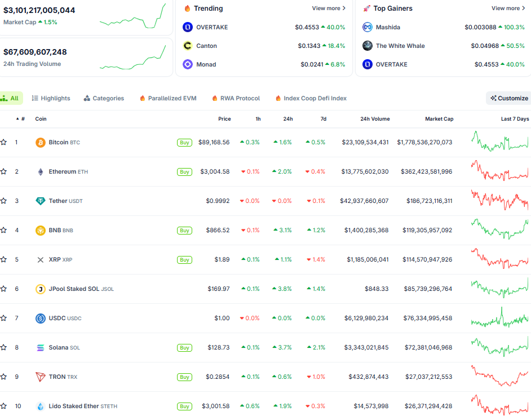Favorite Bitcoin with the star toggle
The width and height of the screenshot is (531, 420).
3,143
